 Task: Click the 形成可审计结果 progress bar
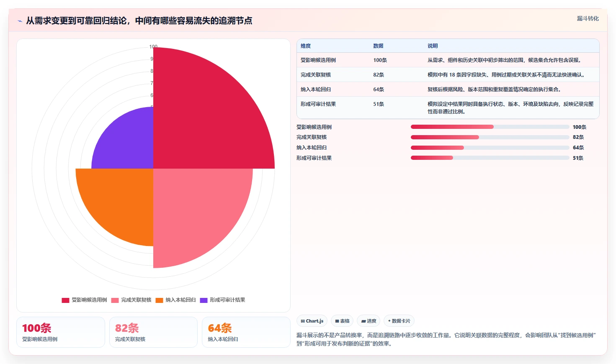[490, 158]
